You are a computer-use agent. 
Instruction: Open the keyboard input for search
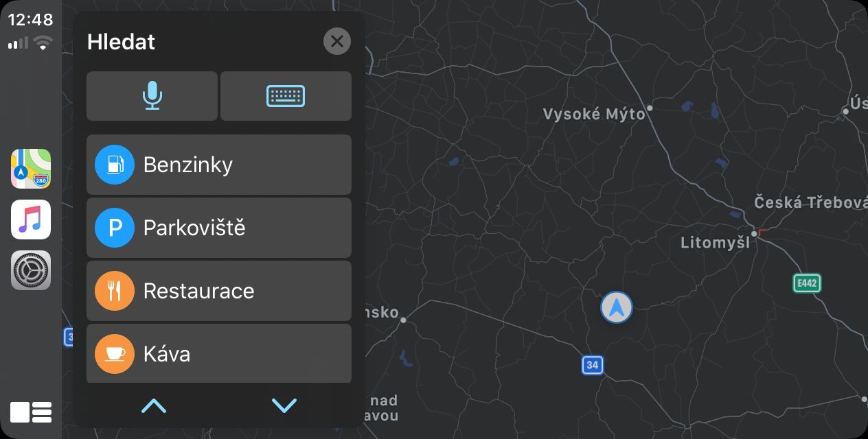coord(286,96)
